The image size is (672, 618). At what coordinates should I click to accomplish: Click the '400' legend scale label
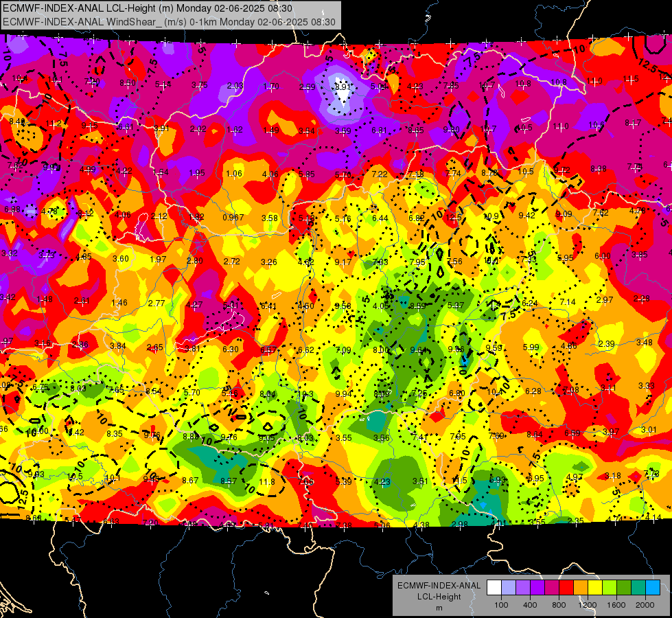[530, 605]
